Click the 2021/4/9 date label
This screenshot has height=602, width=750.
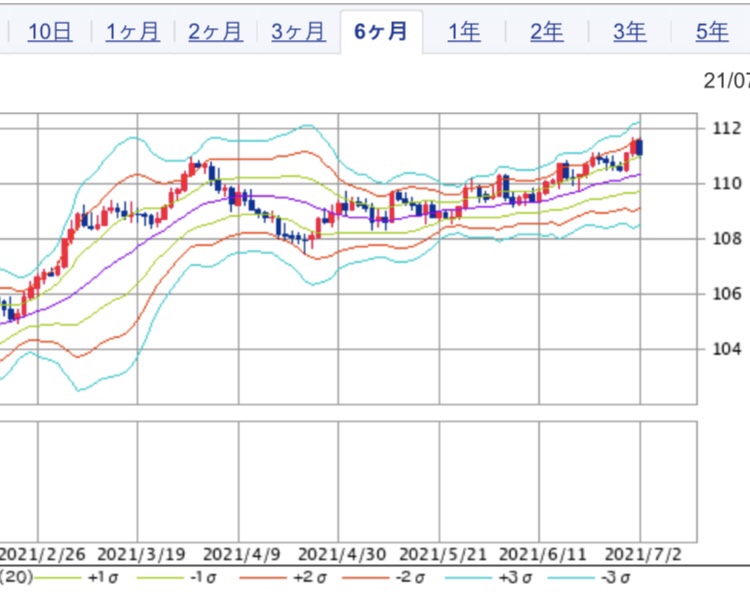point(242,554)
